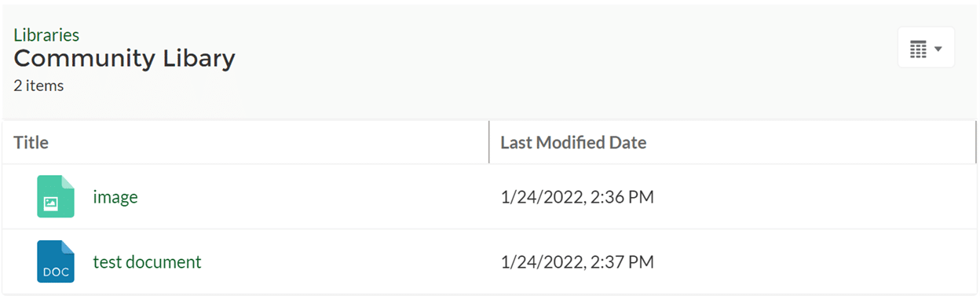980x296 pixels.
Task: Select the 1/24/2022, 2:37 PM date cell
Action: tap(577, 261)
